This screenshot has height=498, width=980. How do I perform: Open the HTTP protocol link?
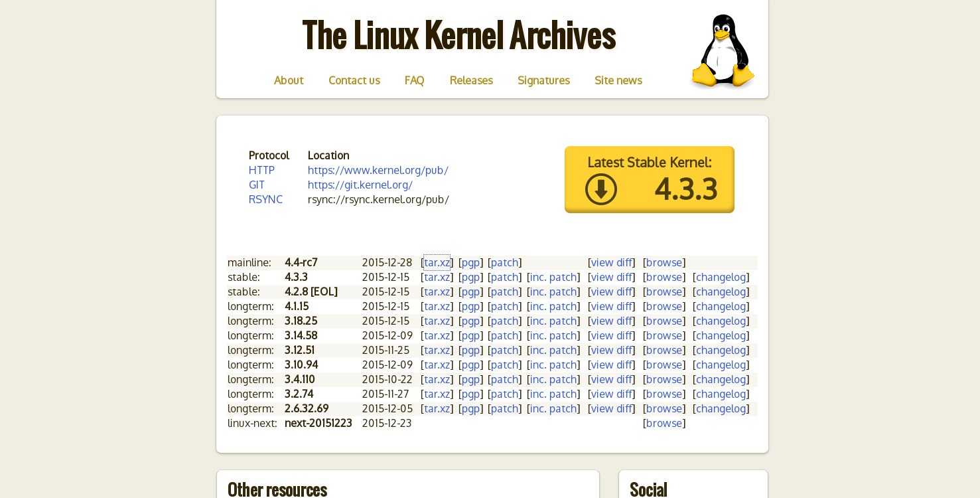tap(261, 170)
